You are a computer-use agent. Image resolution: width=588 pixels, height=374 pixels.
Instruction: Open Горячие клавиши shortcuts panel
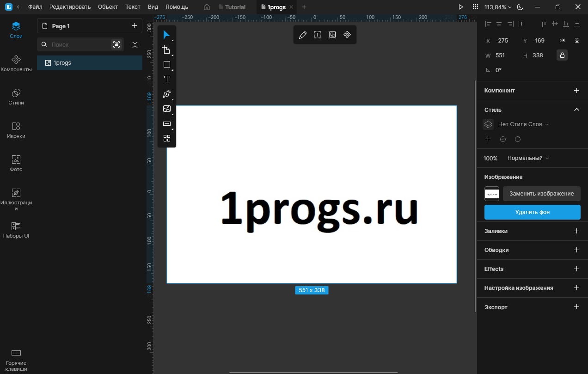[x=16, y=360]
